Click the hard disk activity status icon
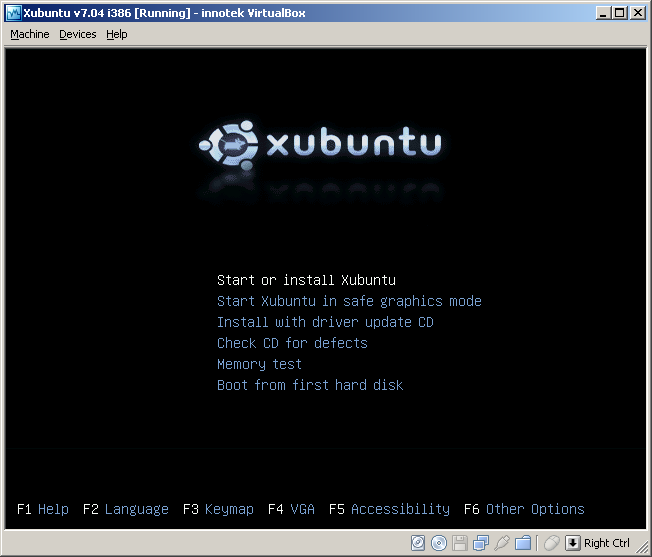 (x=418, y=543)
